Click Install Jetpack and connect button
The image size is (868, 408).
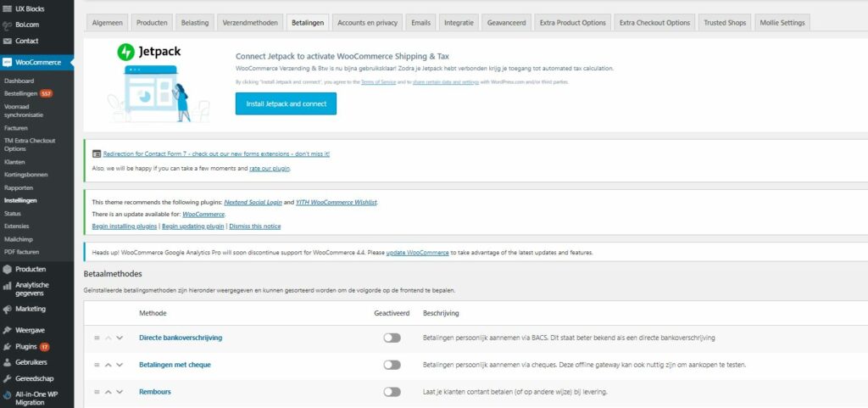[287, 103]
